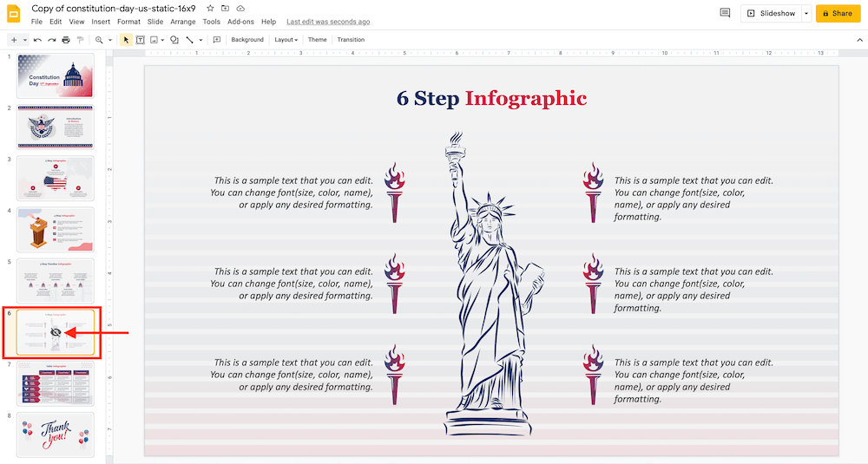
Task: Expand the Insert image dropdown arrow
Action: pos(162,40)
